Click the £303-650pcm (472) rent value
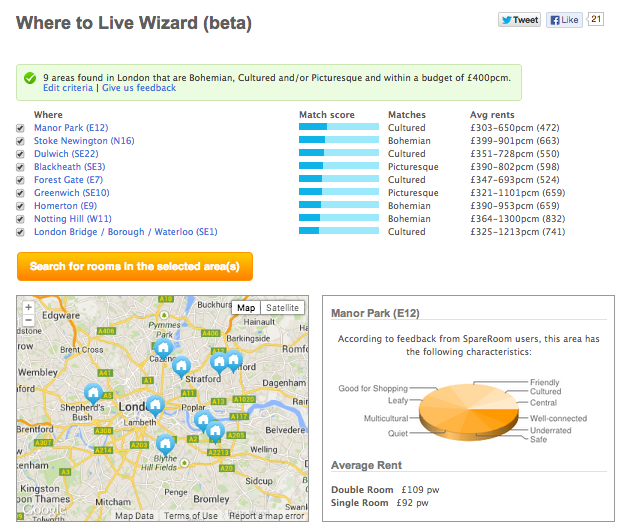 [515, 128]
